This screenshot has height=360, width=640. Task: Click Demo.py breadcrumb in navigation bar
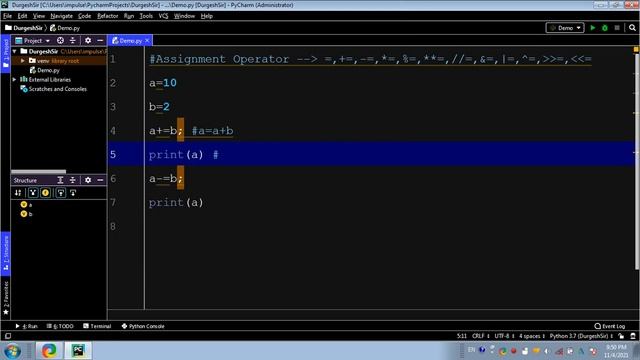point(65,28)
